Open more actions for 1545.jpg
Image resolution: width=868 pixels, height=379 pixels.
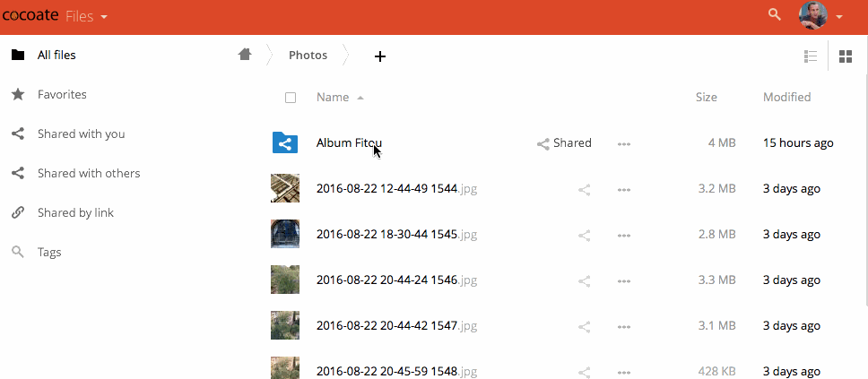click(x=624, y=235)
